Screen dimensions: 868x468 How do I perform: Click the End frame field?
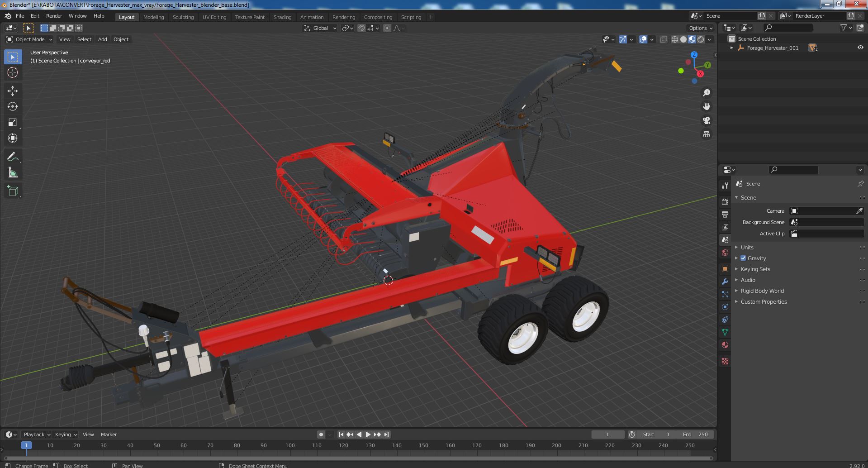[695, 435]
